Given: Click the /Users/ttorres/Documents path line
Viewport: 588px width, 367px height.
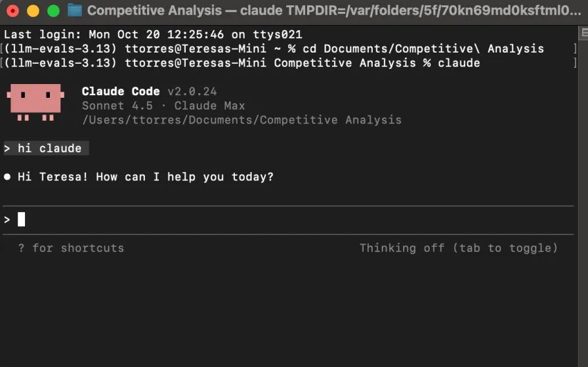Looking at the screenshot, I should [242, 120].
